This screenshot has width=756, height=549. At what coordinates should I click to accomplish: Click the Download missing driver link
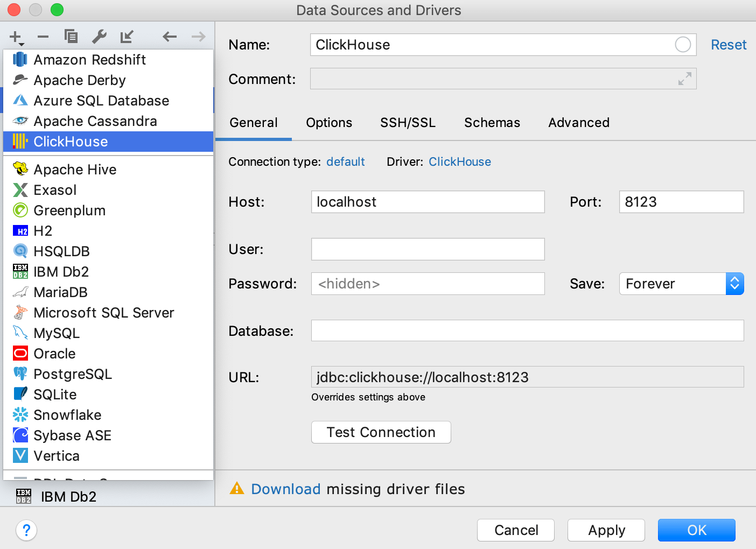(x=286, y=489)
